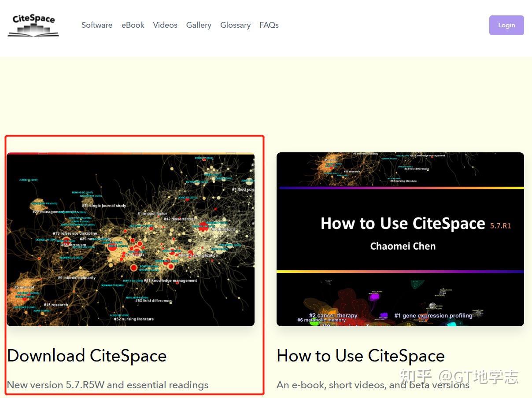This screenshot has height=398, width=532.
Task: Click the Login button
Action: click(x=506, y=25)
